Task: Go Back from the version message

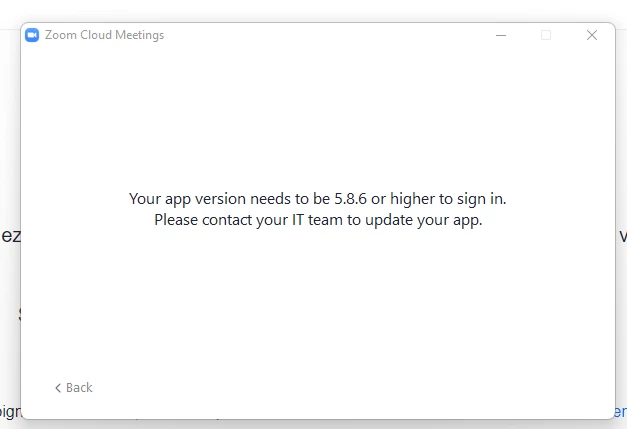Action: pyautogui.click(x=74, y=387)
